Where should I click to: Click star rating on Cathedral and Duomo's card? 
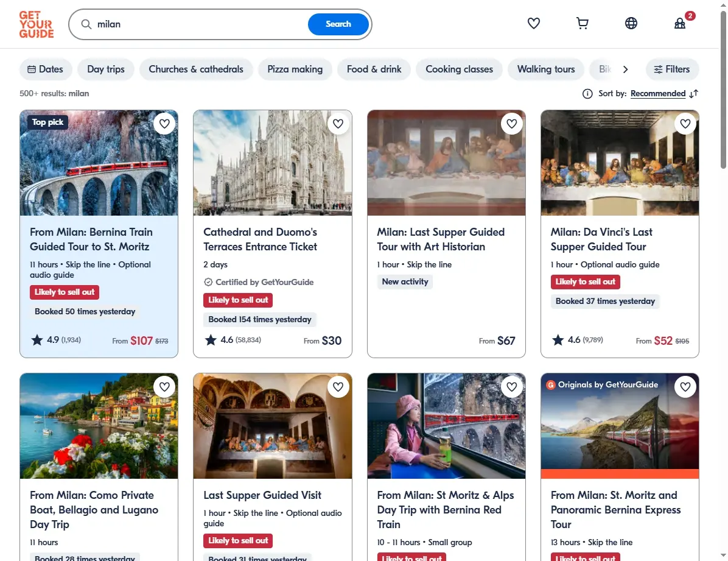click(233, 340)
